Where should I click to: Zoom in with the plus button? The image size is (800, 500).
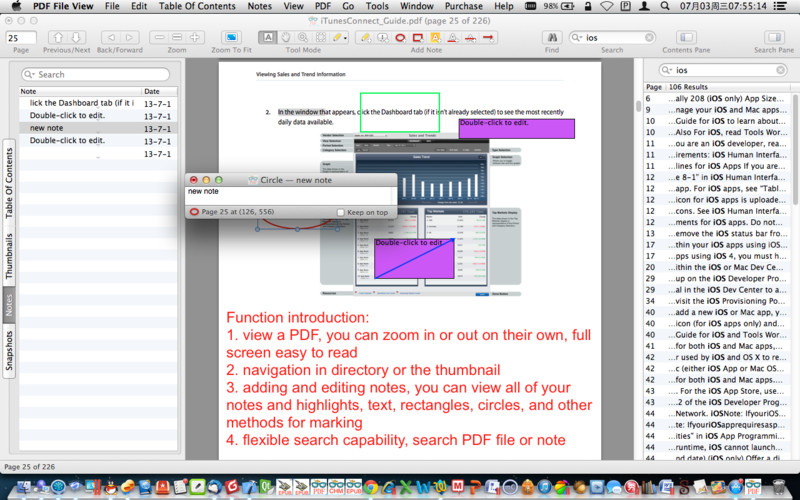pos(195,37)
